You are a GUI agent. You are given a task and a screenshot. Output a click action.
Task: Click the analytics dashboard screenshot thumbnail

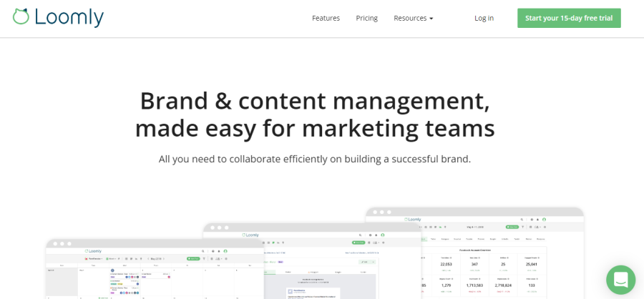[474, 253]
